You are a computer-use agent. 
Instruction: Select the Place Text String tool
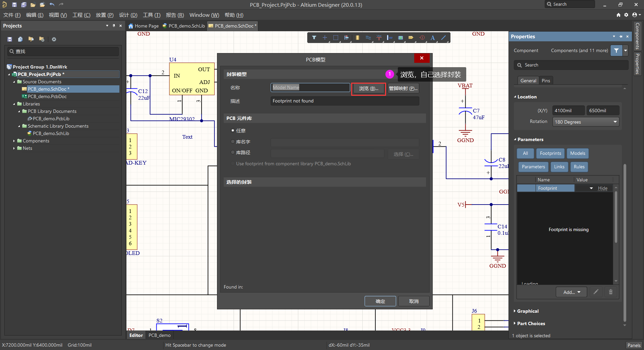coord(433,38)
